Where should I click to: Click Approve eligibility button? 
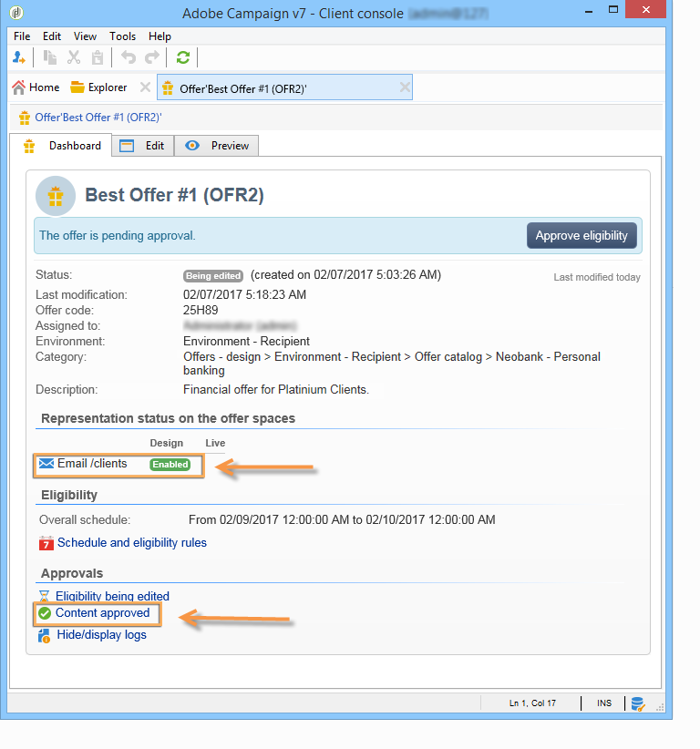coord(582,235)
